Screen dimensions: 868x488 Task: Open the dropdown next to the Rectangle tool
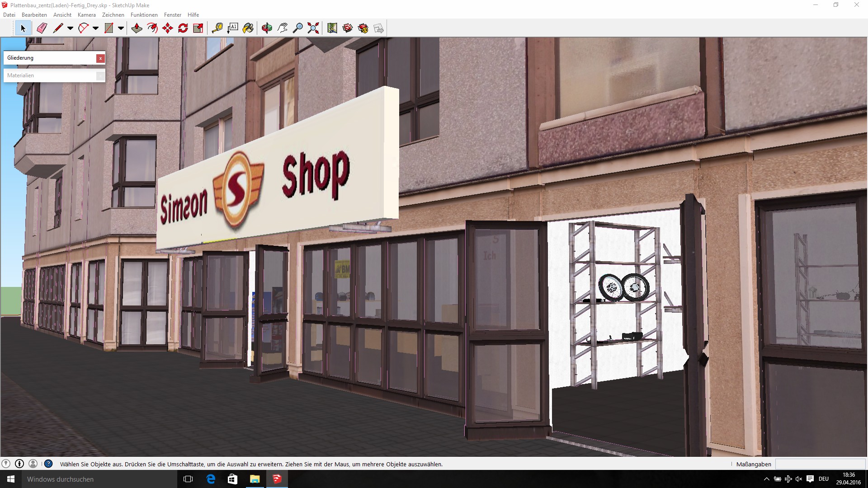[x=121, y=28]
